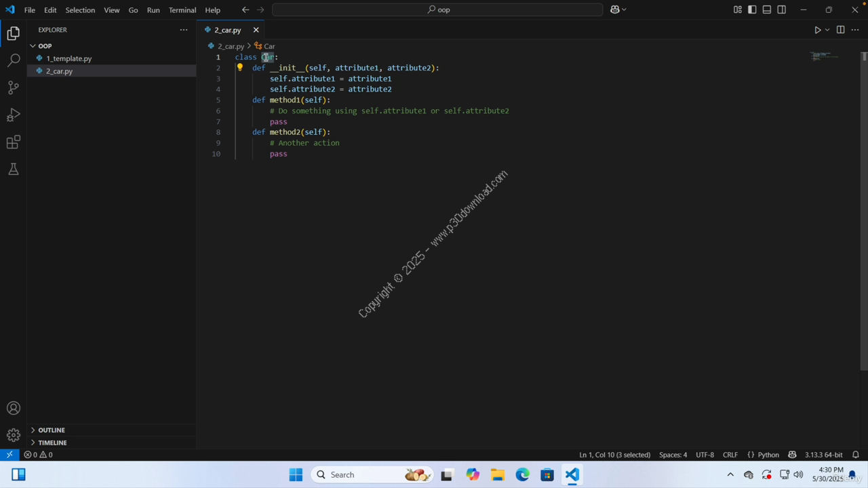Close the 2_car.py tab
Viewport: 868px width, 488px height.
[x=256, y=30]
